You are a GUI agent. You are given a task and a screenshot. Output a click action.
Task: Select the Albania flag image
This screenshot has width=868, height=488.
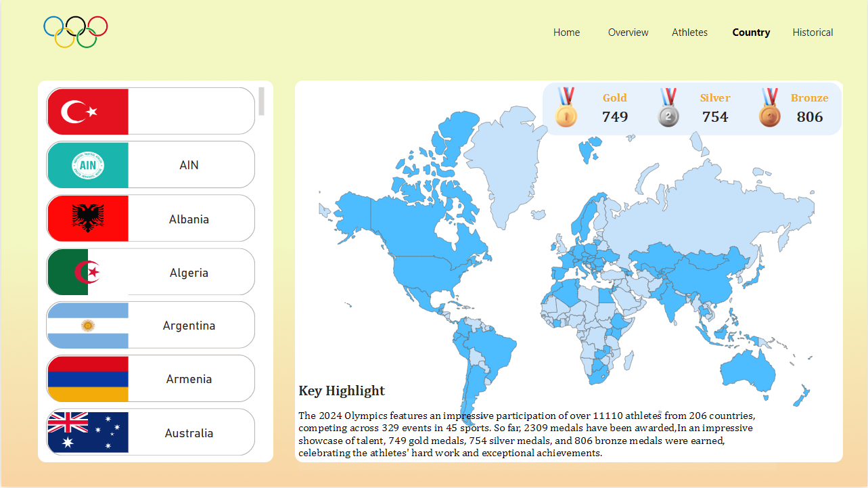[x=88, y=219]
